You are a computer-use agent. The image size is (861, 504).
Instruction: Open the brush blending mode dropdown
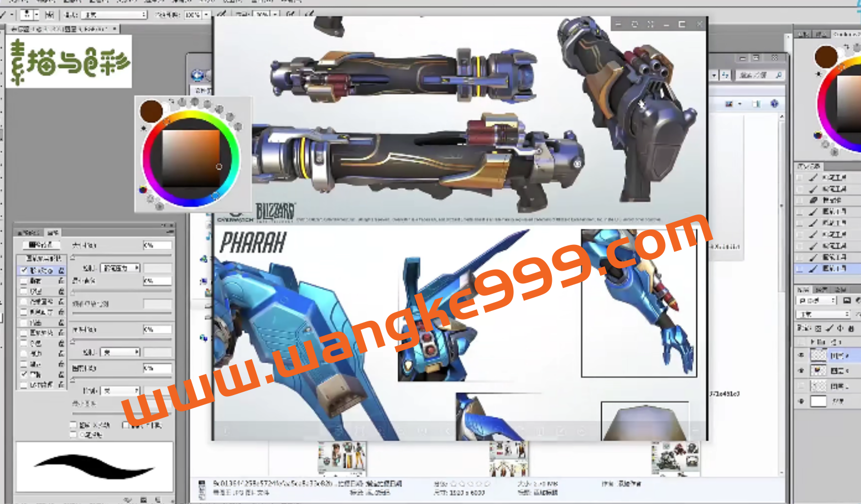point(114,15)
